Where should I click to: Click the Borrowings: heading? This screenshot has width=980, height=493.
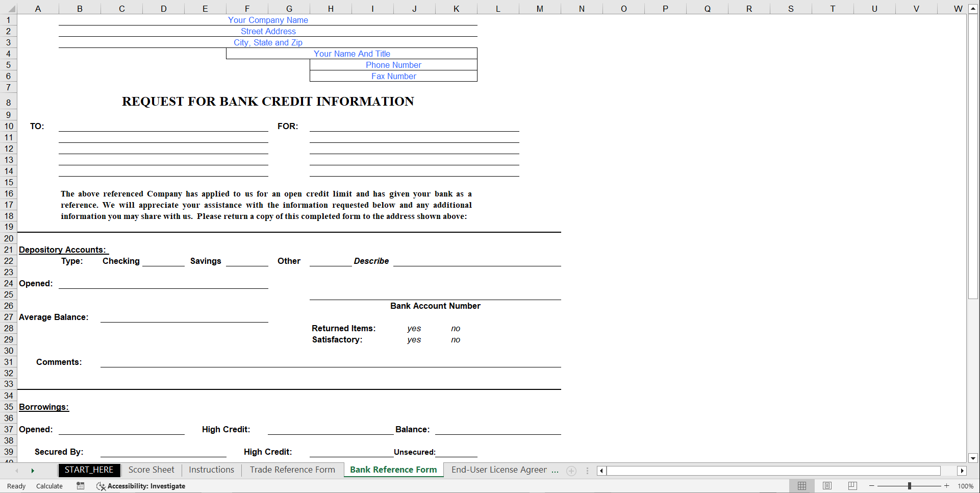click(x=44, y=407)
